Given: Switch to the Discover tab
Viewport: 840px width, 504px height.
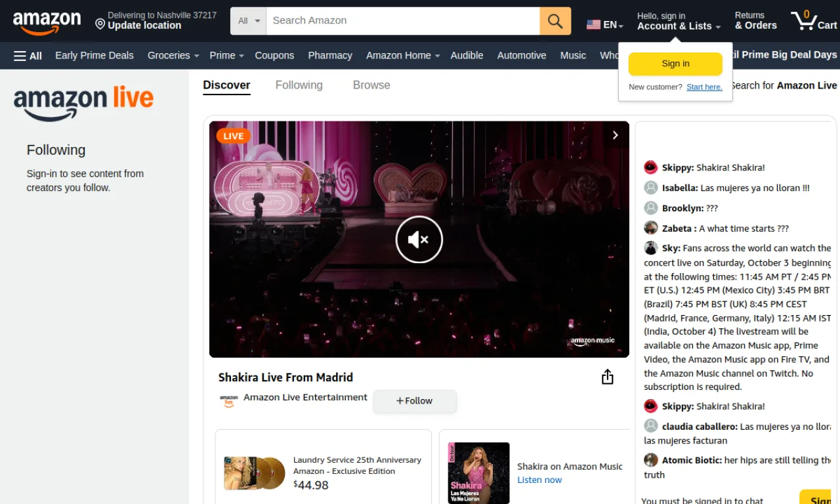Looking at the screenshot, I should tap(226, 85).
